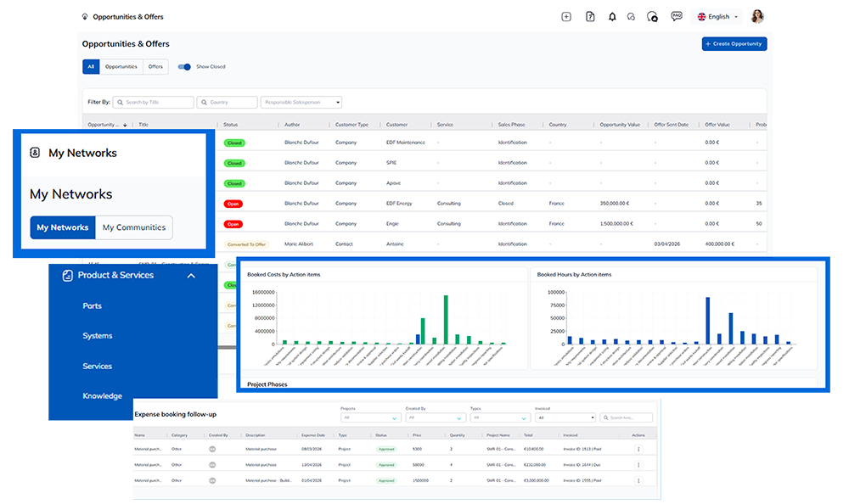Image resolution: width=849 pixels, height=504 pixels.
Task: Switch to the My Communities tab
Action: pyautogui.click(x=134, y=227)
